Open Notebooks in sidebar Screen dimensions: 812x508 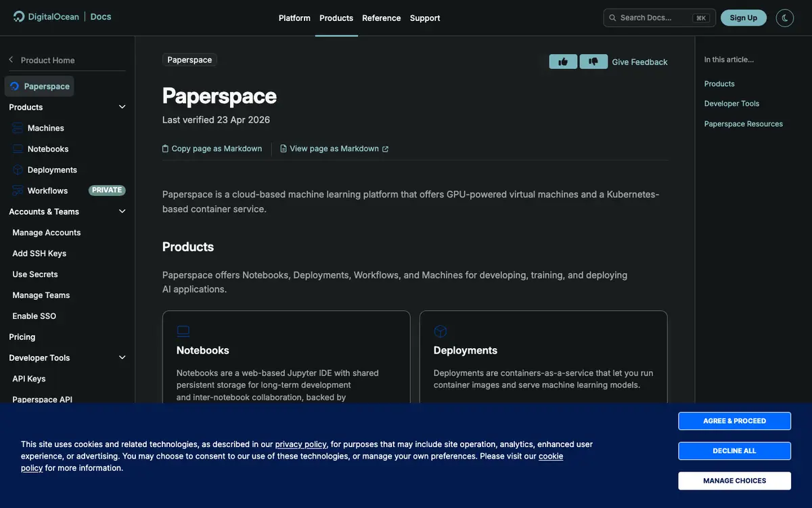tap(48, 149)
